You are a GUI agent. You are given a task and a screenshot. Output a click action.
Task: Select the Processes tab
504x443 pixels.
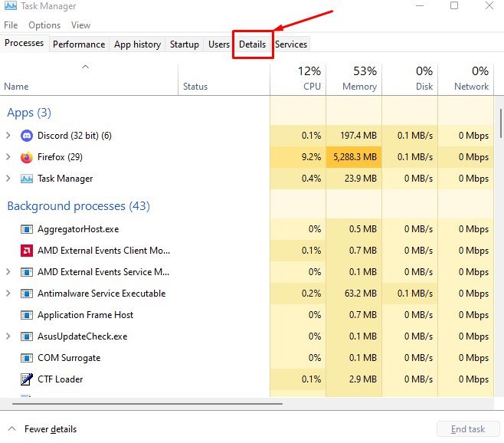24,43
